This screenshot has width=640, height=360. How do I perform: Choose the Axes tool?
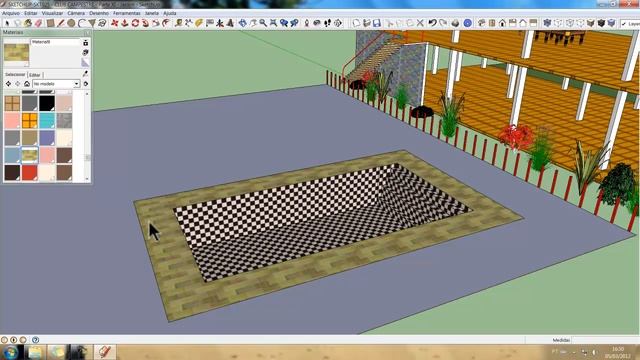pos(220,23)
